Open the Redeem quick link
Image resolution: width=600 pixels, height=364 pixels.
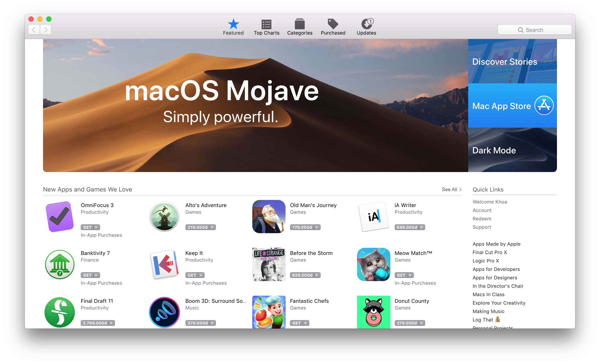click(482, 219)
